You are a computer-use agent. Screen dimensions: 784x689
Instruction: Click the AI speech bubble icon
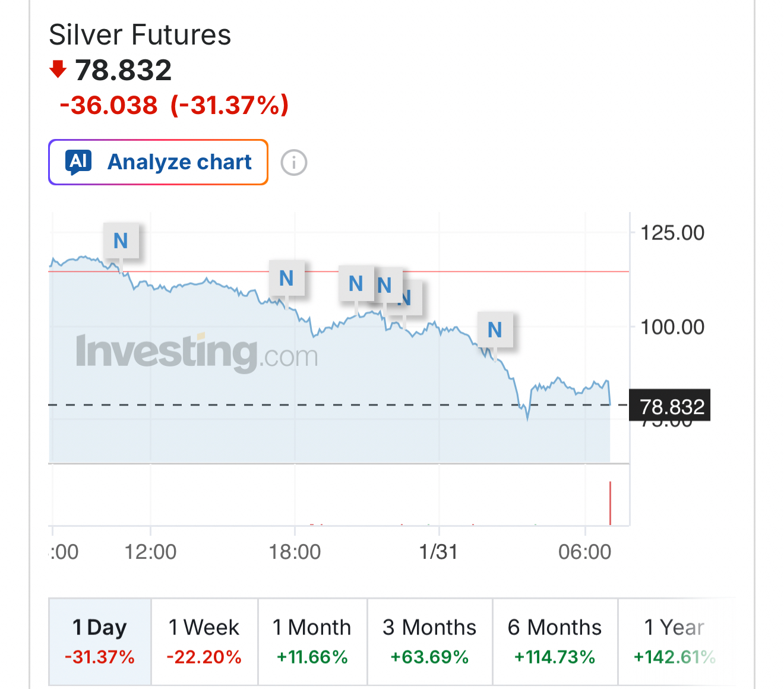click(x=80, y=162)
